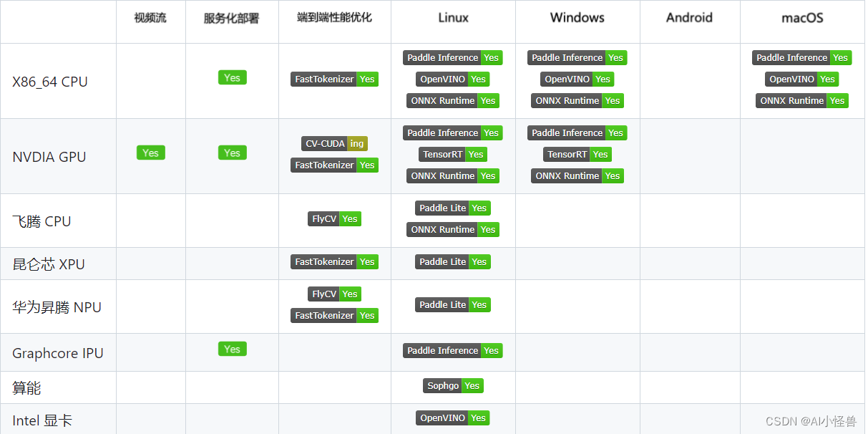
Task: Select the OpenVINO badge under macOS
Action: coord(801,79)
